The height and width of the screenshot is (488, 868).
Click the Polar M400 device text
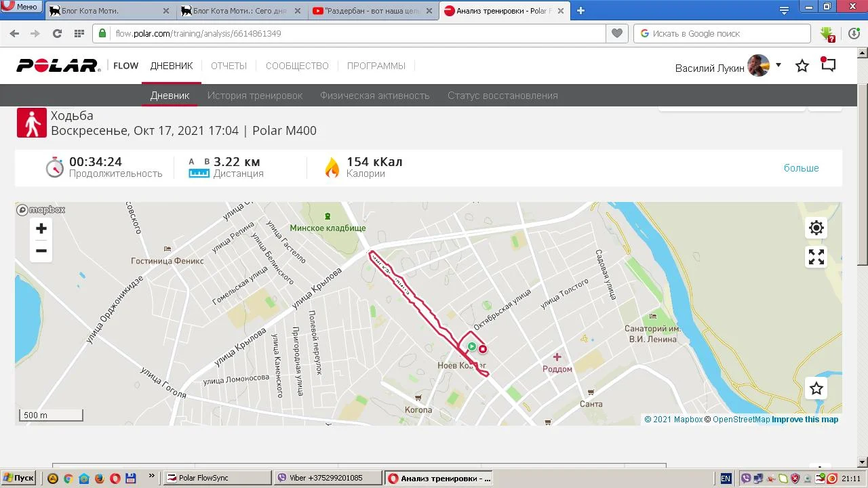tap(284, 131)
